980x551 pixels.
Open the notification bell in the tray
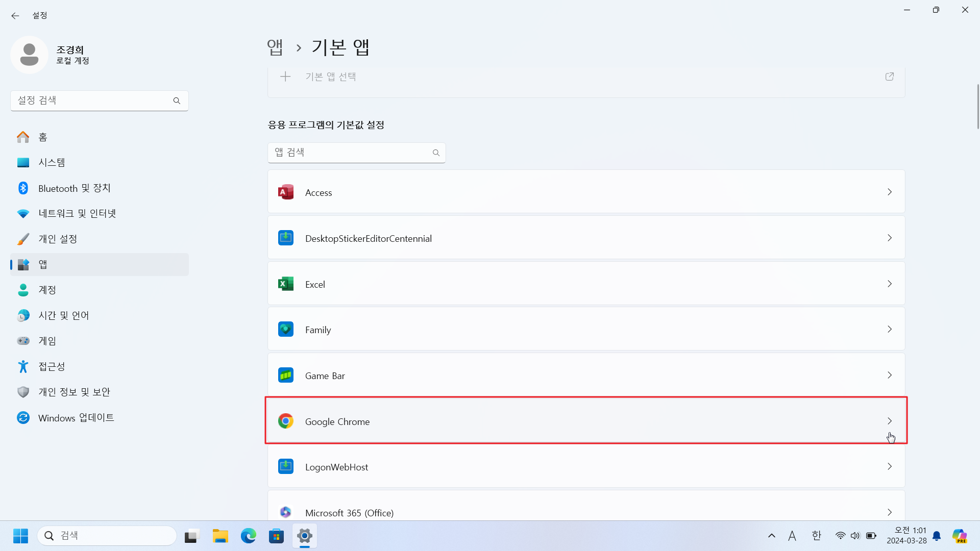click(x=937, y=536)
